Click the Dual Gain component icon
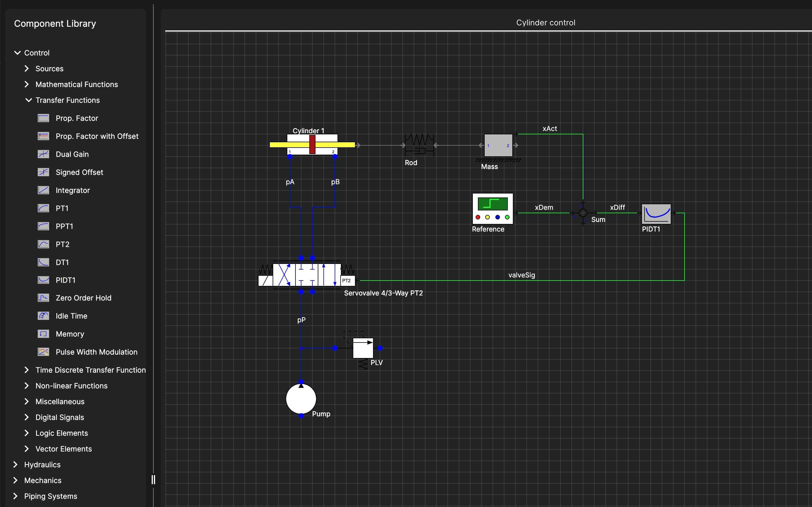Screen dimensions: 812x507 click(x=43, y=154)
